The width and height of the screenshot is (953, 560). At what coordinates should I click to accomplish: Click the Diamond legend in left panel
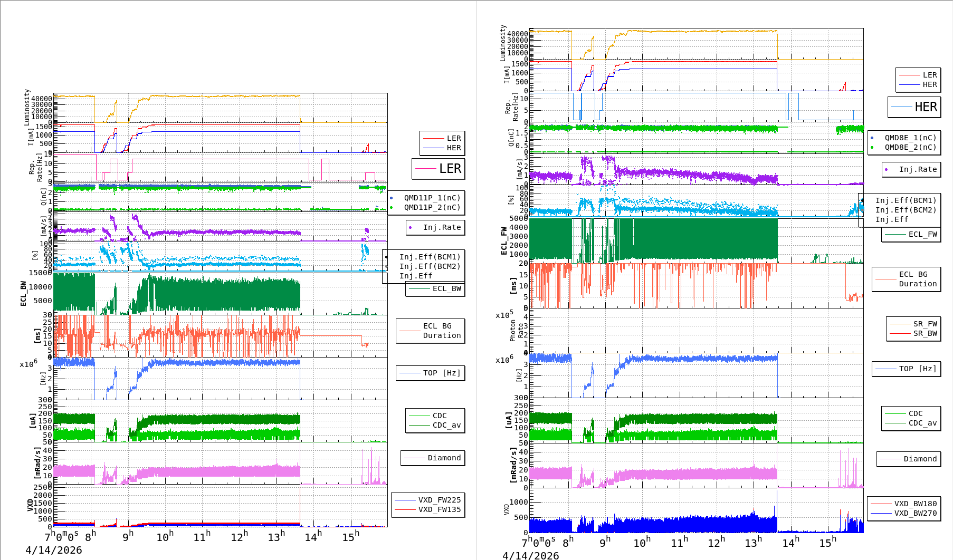pyautogui.click(x=433, y=458)
